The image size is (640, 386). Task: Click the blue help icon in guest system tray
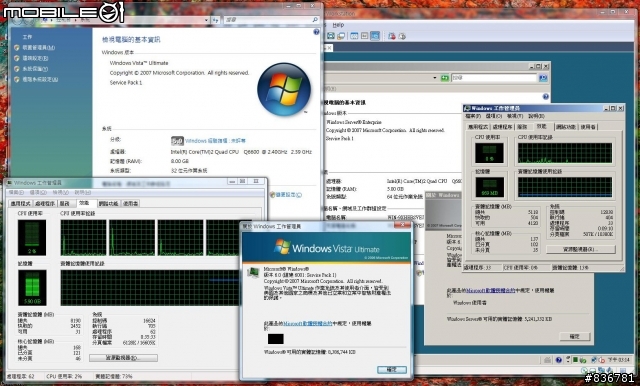coord(558,360)
